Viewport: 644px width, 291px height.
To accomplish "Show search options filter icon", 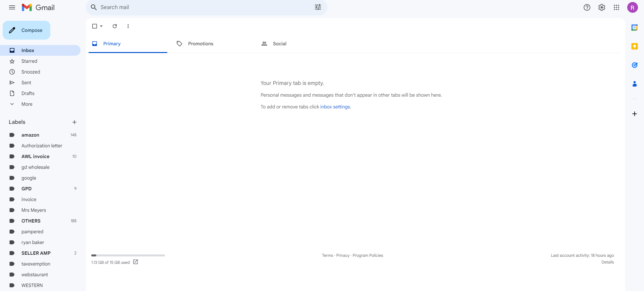I will coord(318,7).
